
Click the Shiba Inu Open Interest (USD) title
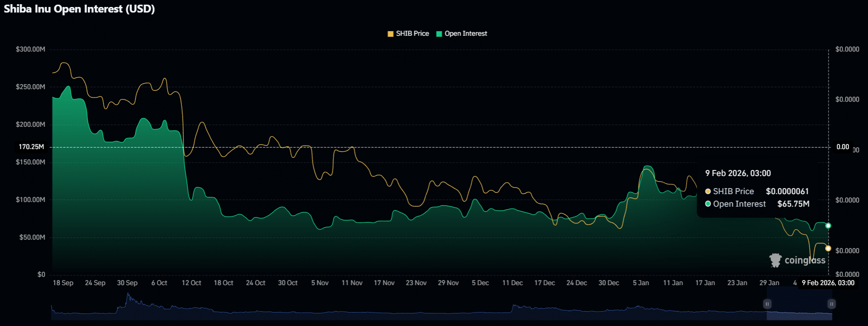point(79,9)
